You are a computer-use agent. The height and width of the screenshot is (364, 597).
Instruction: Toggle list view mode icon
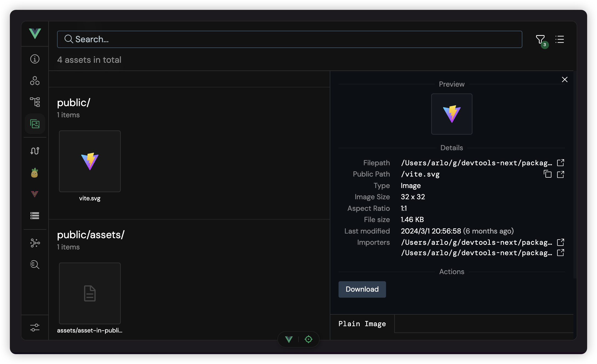[560, 39]
